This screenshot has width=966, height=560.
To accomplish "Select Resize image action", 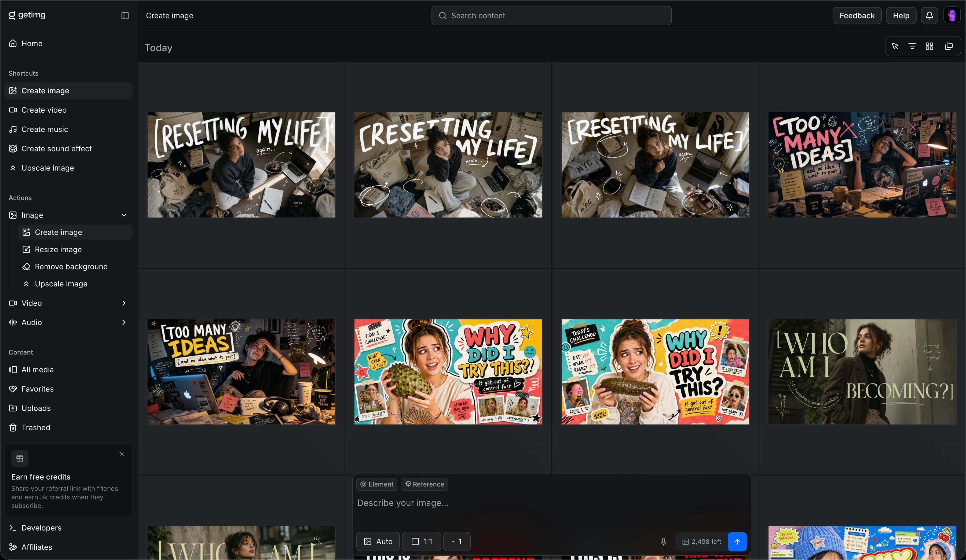I will [75, 249].
